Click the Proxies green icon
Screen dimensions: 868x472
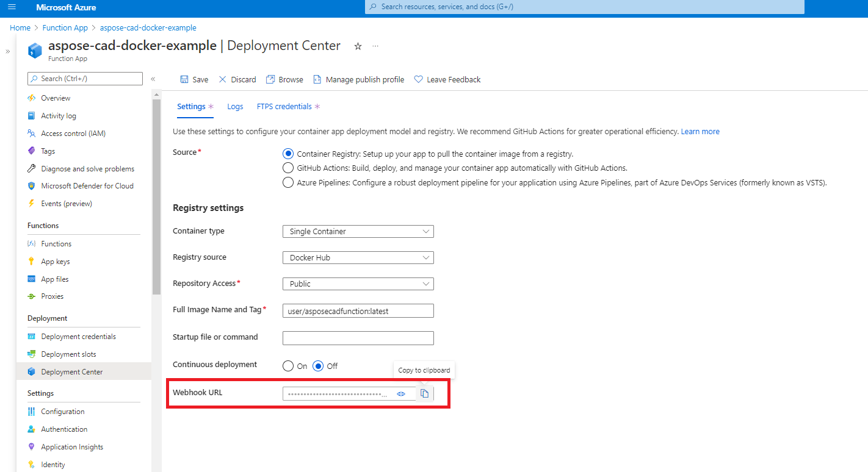[32, 296]
